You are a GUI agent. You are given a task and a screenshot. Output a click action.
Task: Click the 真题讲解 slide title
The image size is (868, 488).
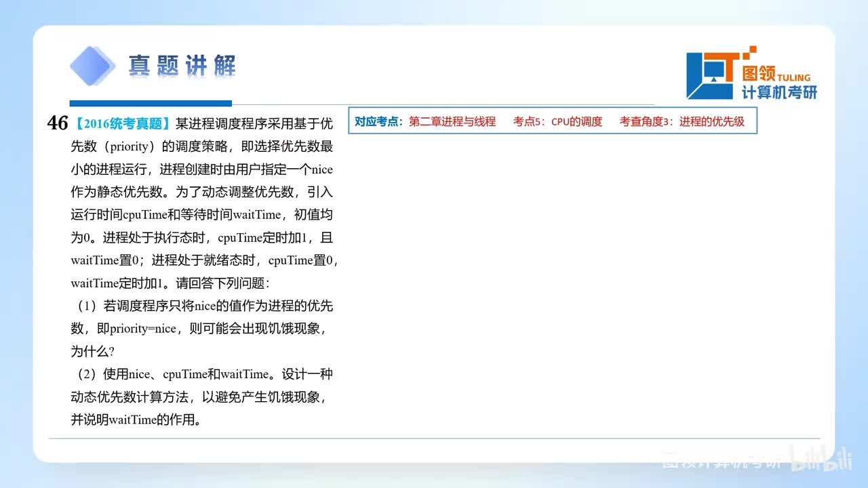coord(182,66)
